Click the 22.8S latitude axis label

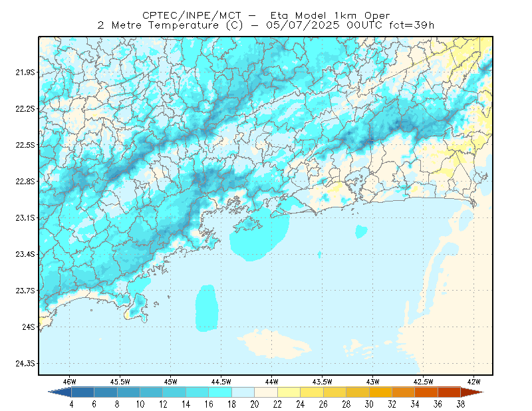(x=25, y=182)
